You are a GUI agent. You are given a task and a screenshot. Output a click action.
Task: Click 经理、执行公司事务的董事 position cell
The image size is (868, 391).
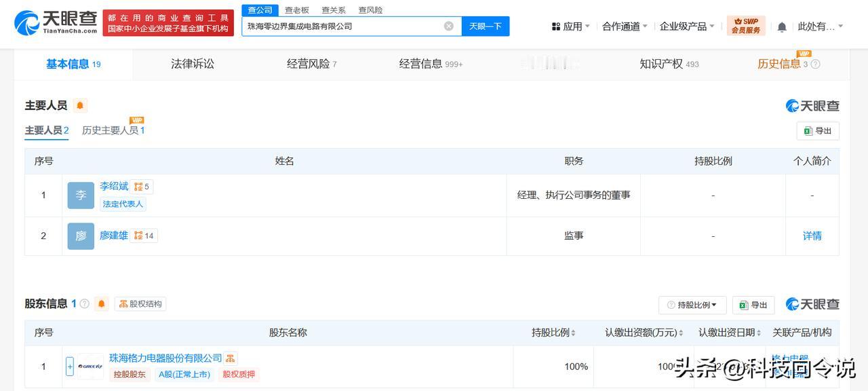click(574, 195)
